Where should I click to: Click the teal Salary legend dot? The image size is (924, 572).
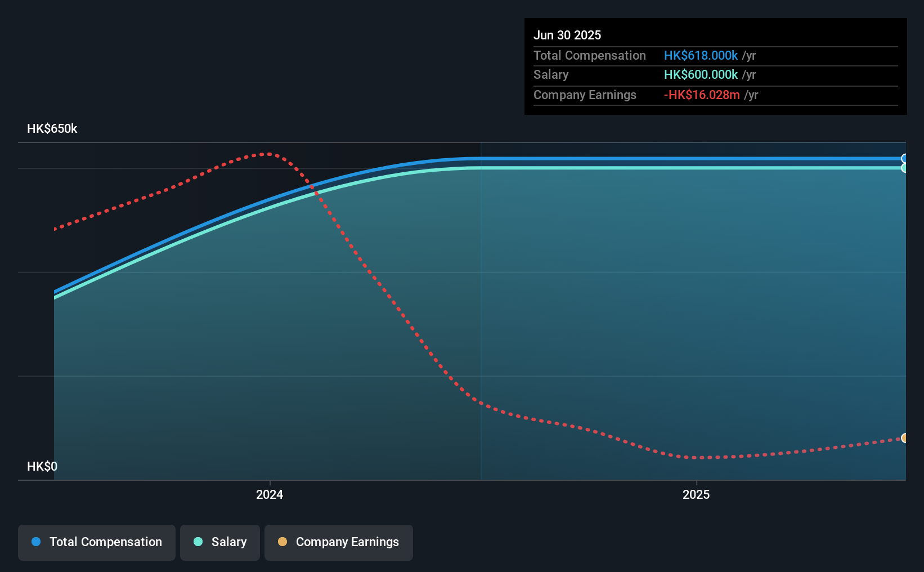pyautogui.click(x=198, y=542)
